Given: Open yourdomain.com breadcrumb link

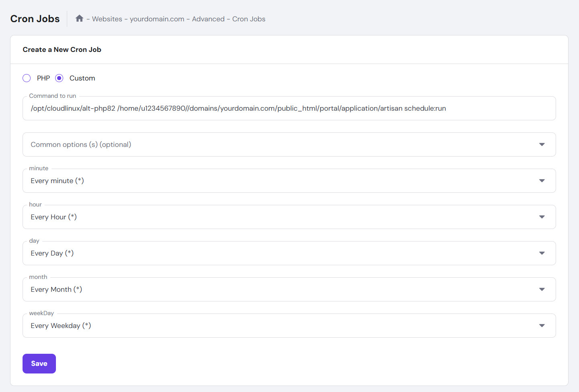Looking at the screenshot, I should coord(157,19).
